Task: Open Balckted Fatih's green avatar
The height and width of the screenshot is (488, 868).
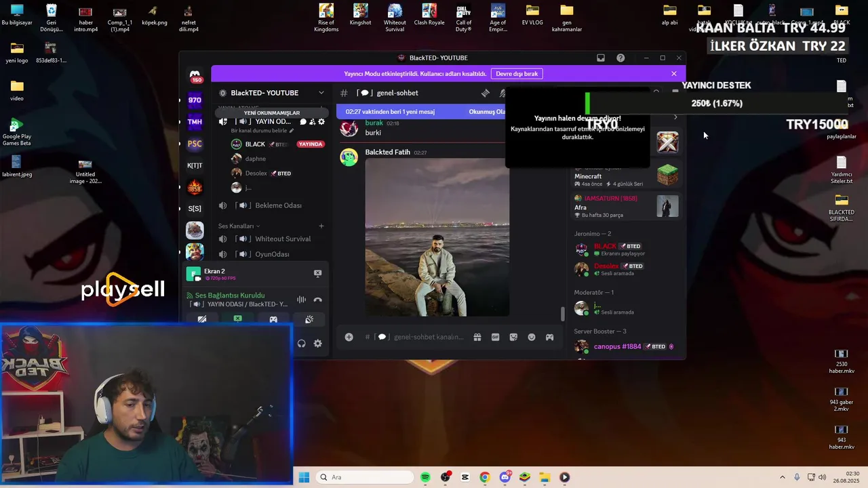Action: point(349,157)
